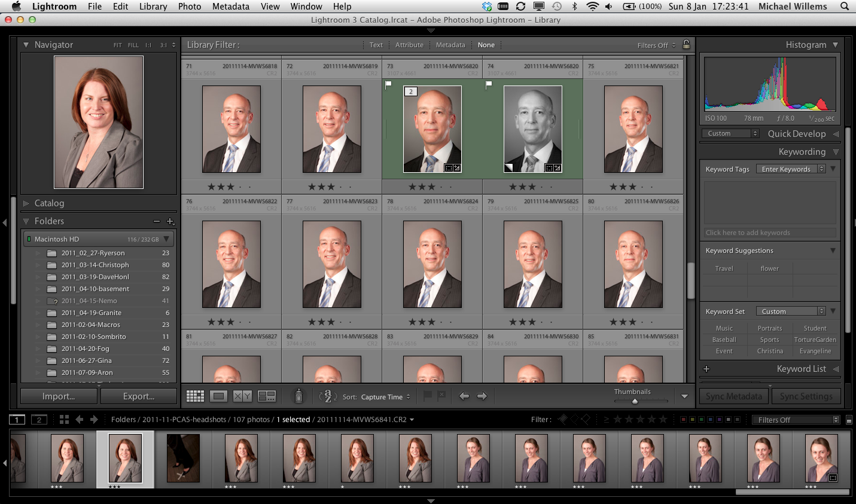The width and height of the screenshot is (856, 504).
Task: Open Survey view
Action: click(x=266, y=396)
